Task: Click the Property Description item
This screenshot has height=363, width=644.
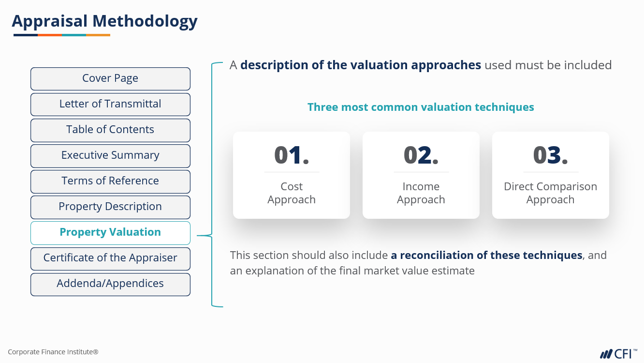Action: (110, 207)
